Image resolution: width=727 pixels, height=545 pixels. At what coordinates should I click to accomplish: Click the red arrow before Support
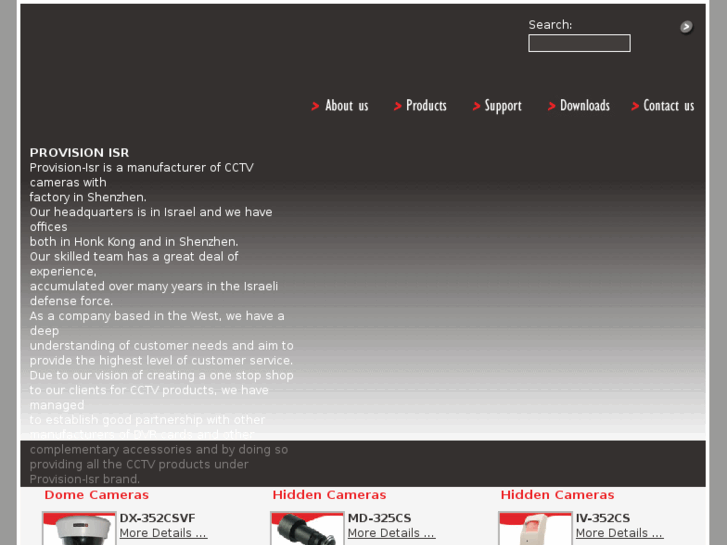pyautogui.click(x=476, y=106)
